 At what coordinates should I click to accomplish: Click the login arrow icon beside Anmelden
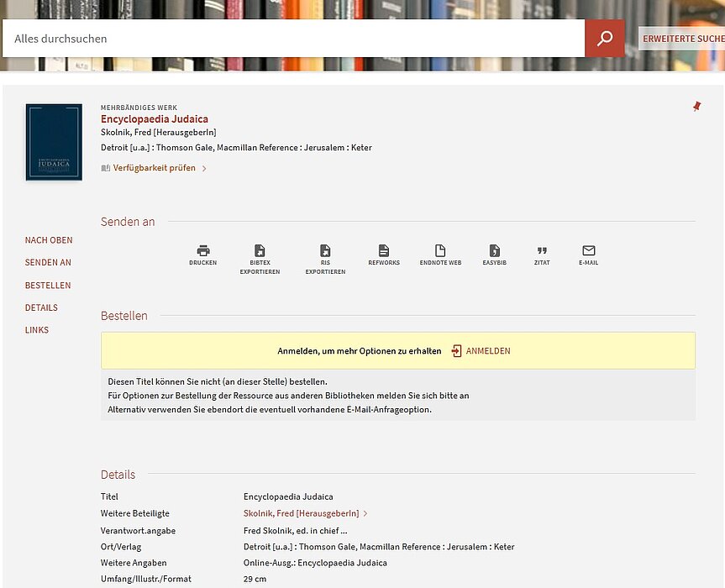456,351
